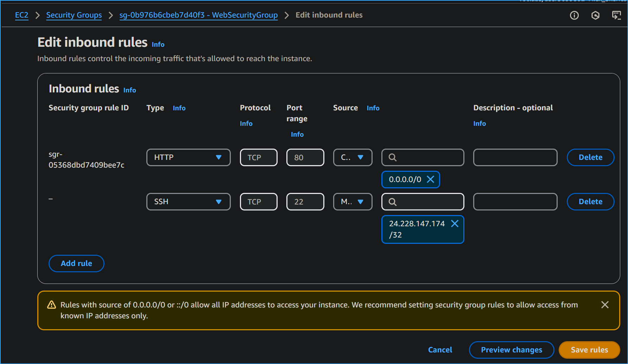
Task: Open Security Groups from the breadcrumb trail
Action: [74, 15]
